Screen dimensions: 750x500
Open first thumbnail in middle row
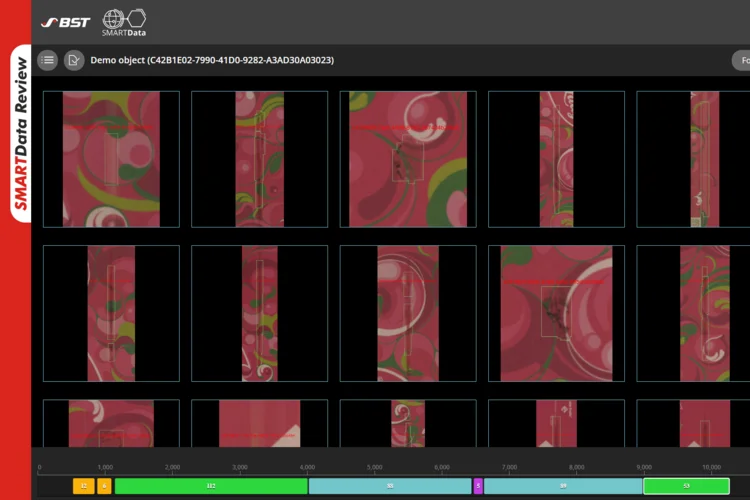pos(111,313)
